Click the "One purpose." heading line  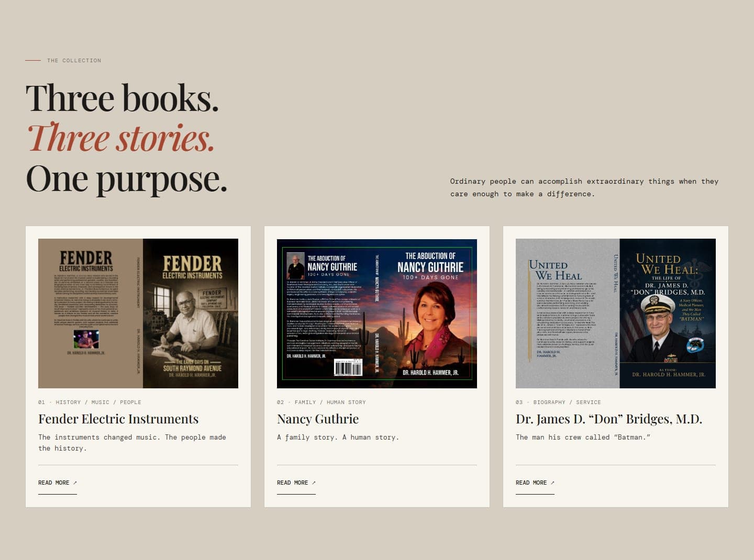coord(127,178)
